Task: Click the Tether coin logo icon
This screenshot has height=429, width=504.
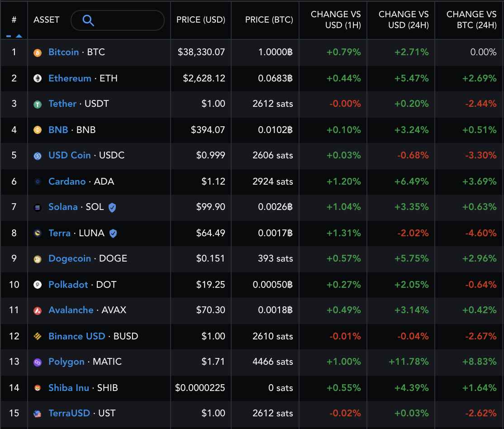Action: [38, 104]
